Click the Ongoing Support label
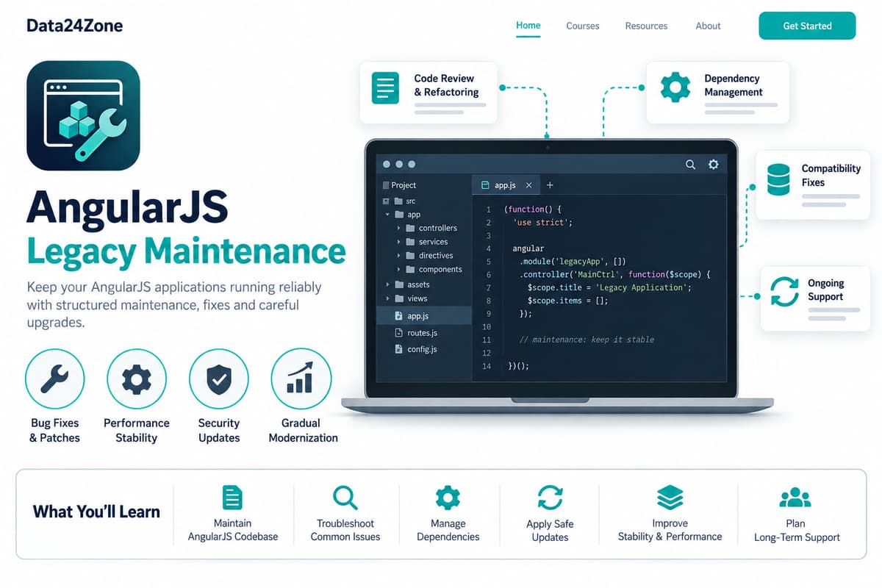882x588 pixels. 825,290
